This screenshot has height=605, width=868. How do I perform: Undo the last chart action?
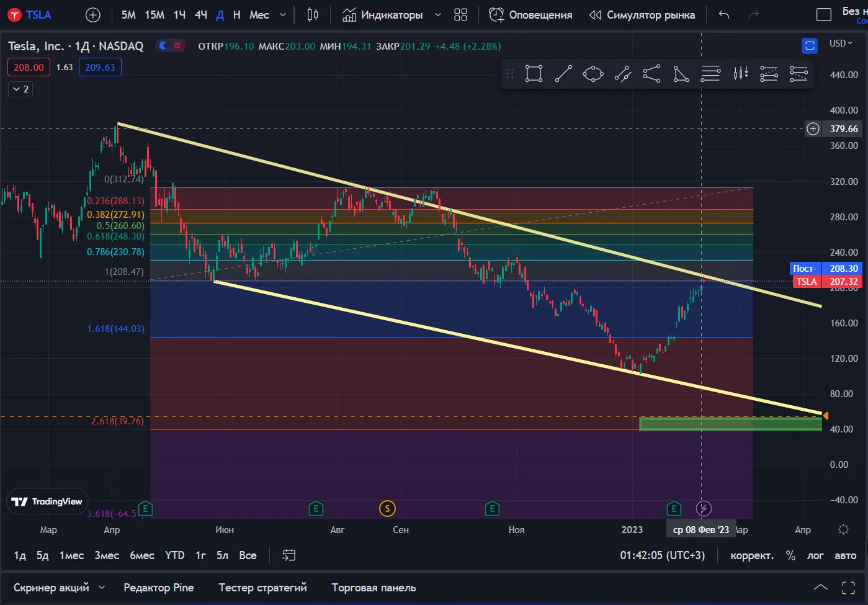point(723,15)
